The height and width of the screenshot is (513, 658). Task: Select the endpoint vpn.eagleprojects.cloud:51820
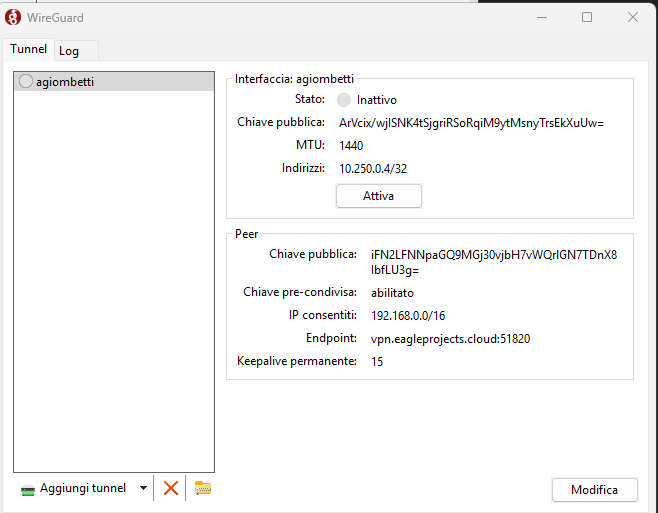click(x=450, y=339)
